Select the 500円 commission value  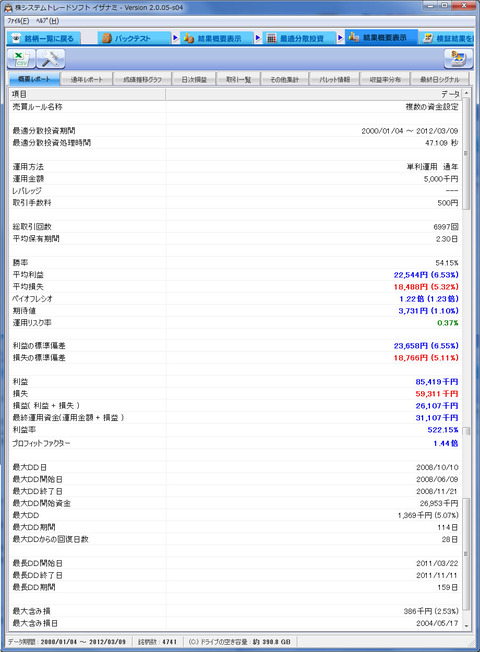pos(448,203)
